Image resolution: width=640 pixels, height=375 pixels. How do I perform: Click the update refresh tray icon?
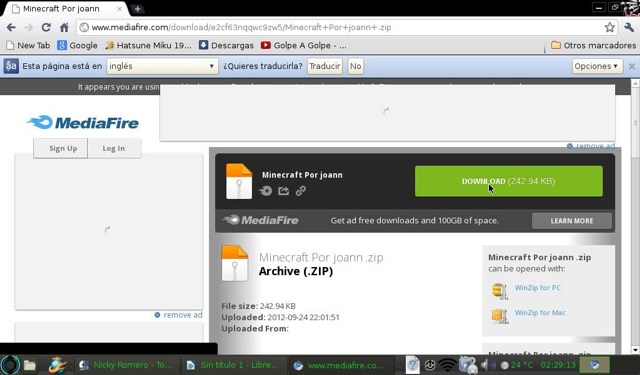coord(430,365)
